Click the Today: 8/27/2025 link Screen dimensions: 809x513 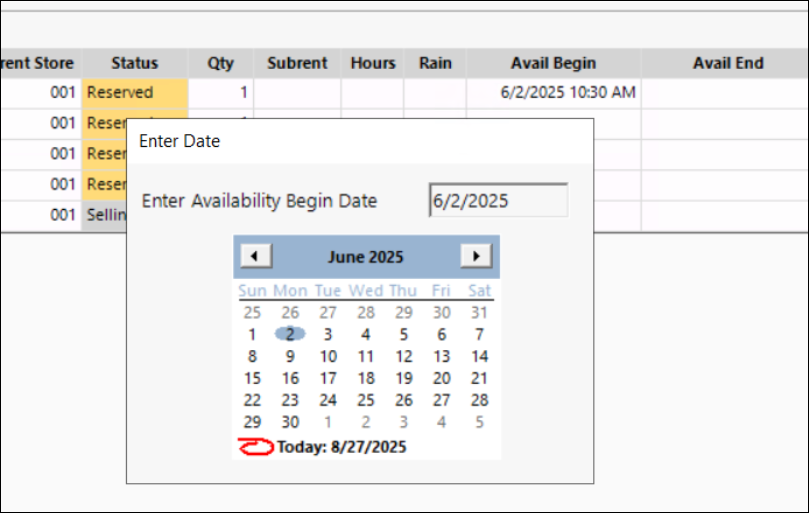pyautogui.click(x=342, y=447)
